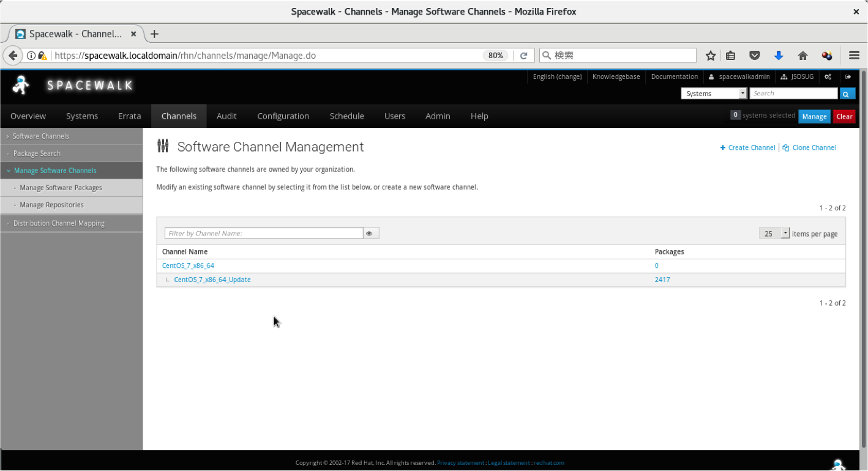The height and width of the screenshot is (471, 868).
Task: Click the 2417 packages count link
Action: click(662, 280)
